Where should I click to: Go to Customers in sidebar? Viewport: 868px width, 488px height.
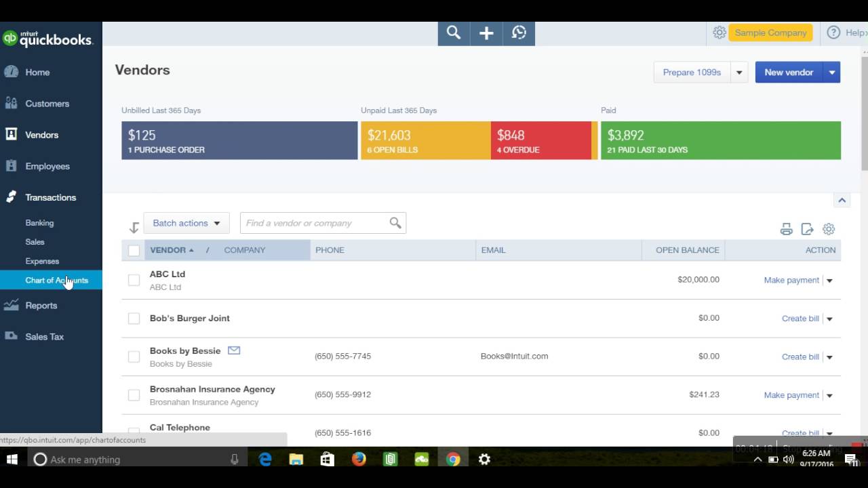click(x=47, y=103)
